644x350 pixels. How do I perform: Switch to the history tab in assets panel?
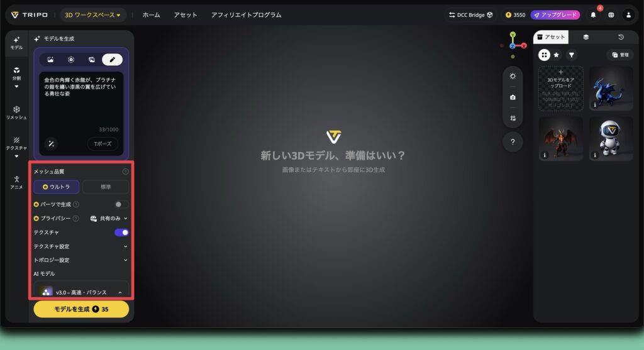pyautogui.click(x=621, y=38)
